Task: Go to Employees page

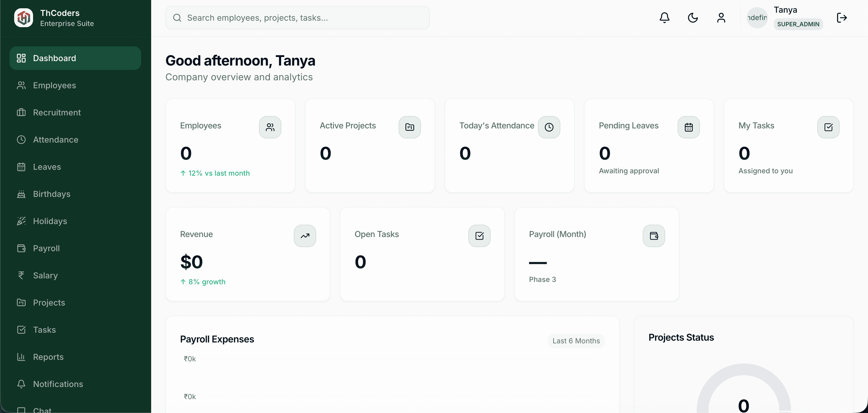Action: tap(75, 85)
